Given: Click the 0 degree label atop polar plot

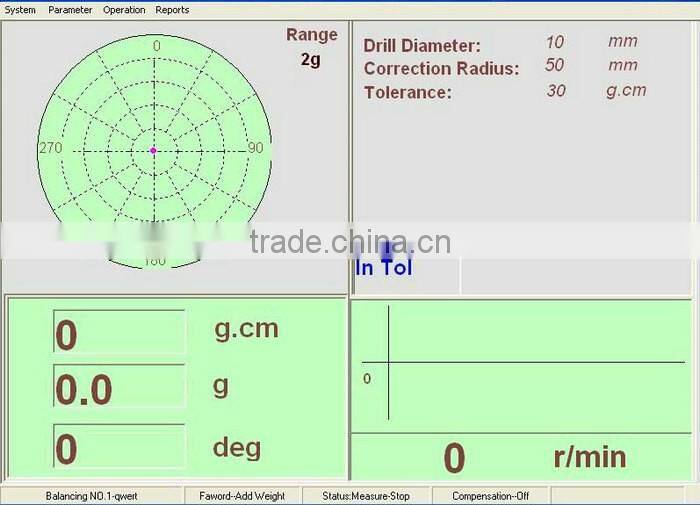Looking at the screenshot, I should click(156, 46).
